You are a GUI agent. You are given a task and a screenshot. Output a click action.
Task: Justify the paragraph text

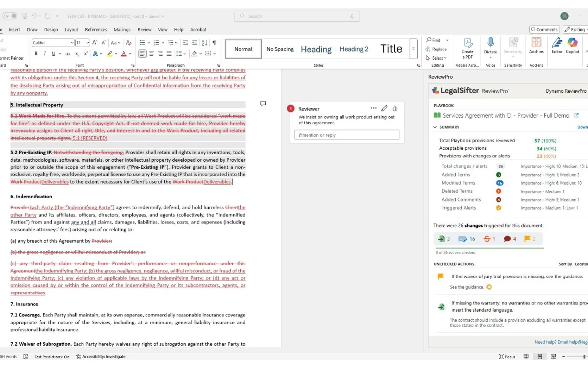pos(169,54)
